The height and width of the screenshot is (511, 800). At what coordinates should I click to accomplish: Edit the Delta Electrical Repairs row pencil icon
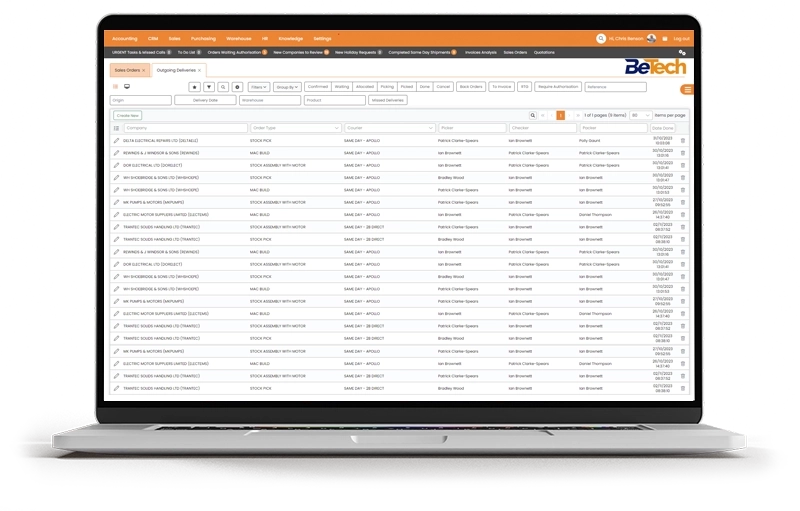click(x=117, y=141)
